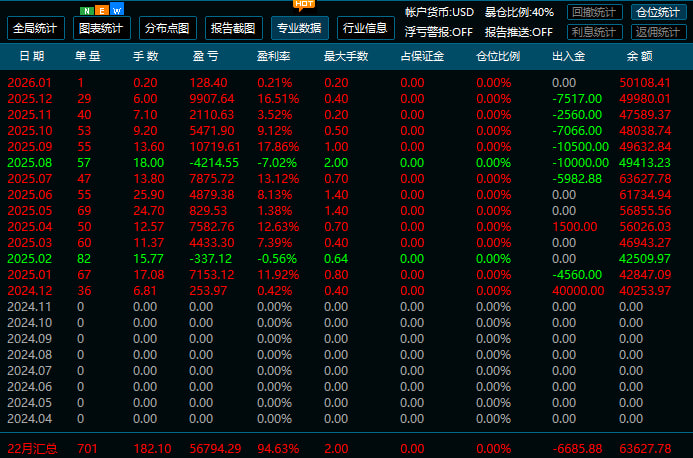Screen dimensions: 693x458
Task: Click deposit value 40000.00
Action: 578,290
